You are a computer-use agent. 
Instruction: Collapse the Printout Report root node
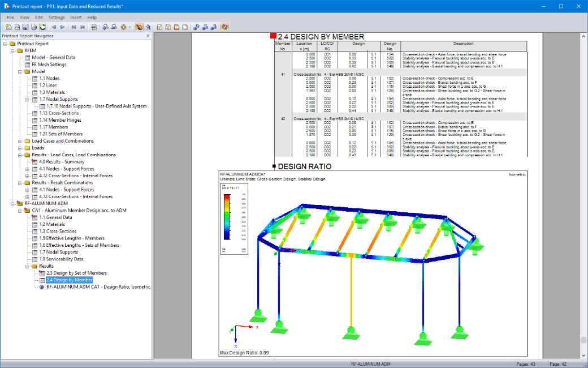(x=6, y=44)
